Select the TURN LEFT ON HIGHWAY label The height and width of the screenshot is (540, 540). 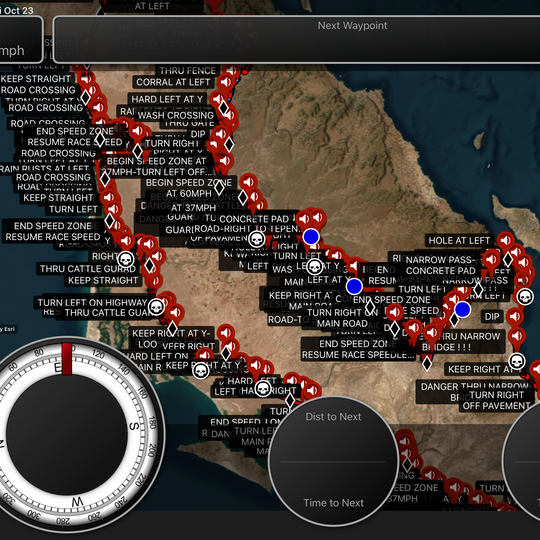pos(92,302)
